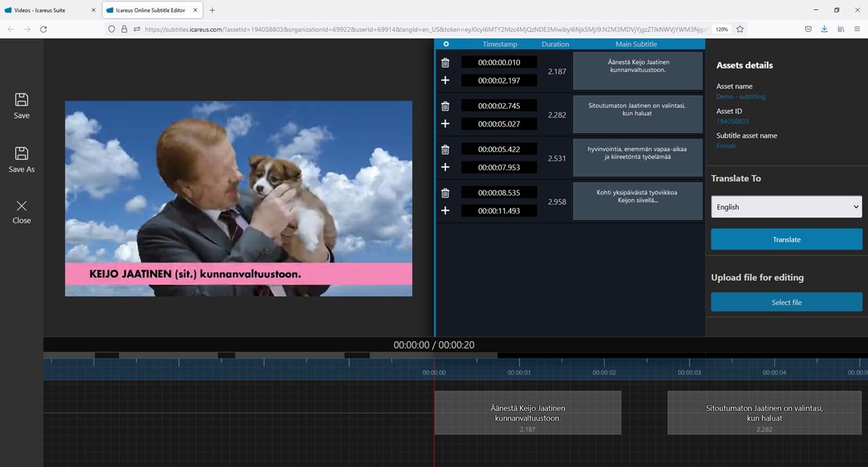Image resolution: width=868 pixels, height=467 pixels.
Task: Click the Save As icon
Action: (x=22, y=153)
